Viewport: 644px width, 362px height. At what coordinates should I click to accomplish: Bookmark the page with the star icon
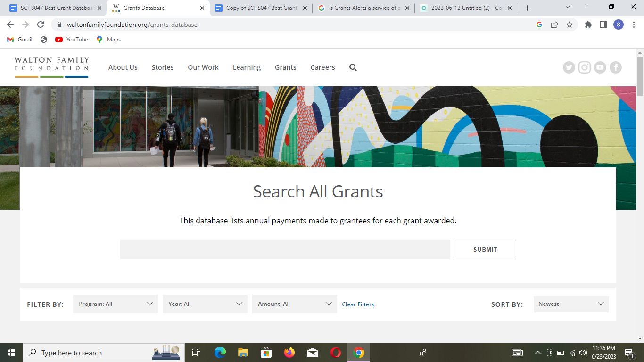coord(570,25)
